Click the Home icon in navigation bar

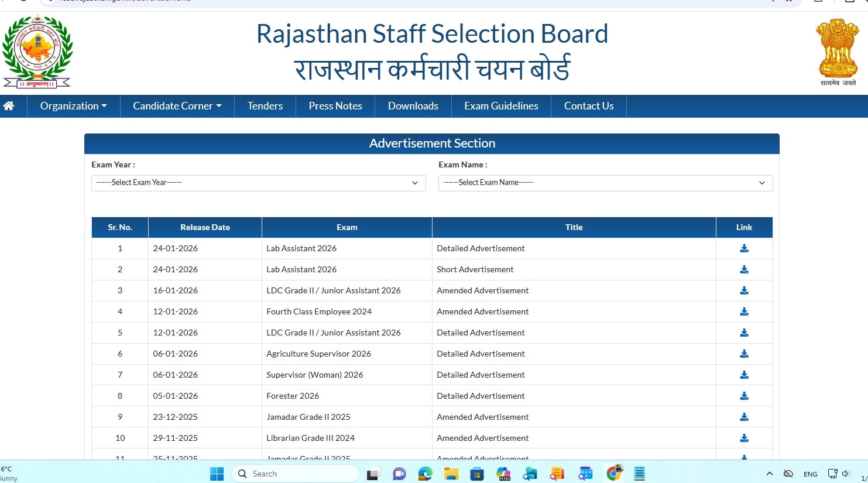[9, 106]
